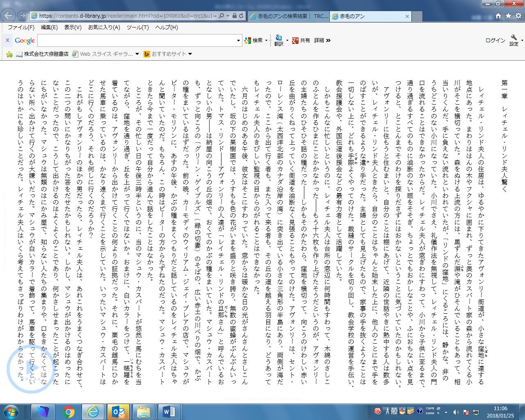Open the IME tools toolbox icon
Viewport: 525px width, 420px height.
[x=411, y=411]
